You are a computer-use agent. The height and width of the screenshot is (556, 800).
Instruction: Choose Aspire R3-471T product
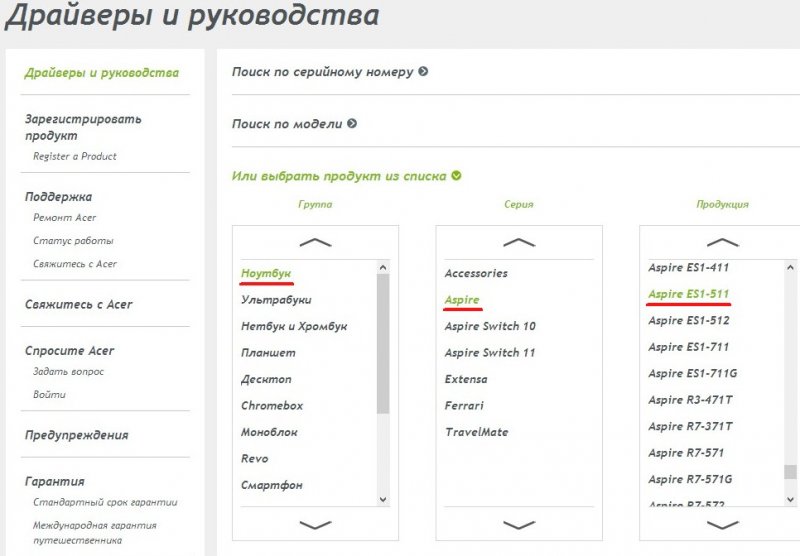coord(690,400)
